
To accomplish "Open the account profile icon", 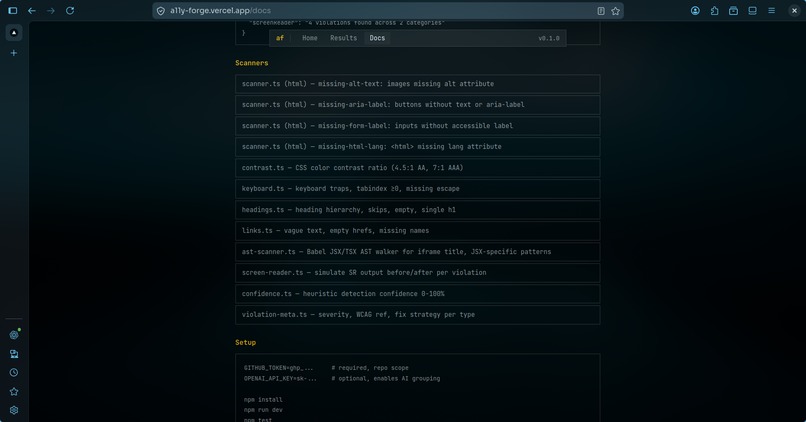I will tap(695, 10).
